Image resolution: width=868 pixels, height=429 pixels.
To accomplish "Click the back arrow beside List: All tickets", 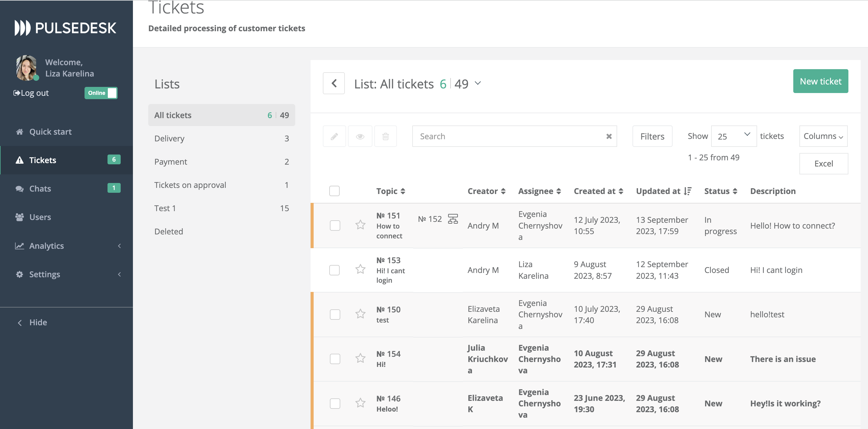I will (334, 83).
